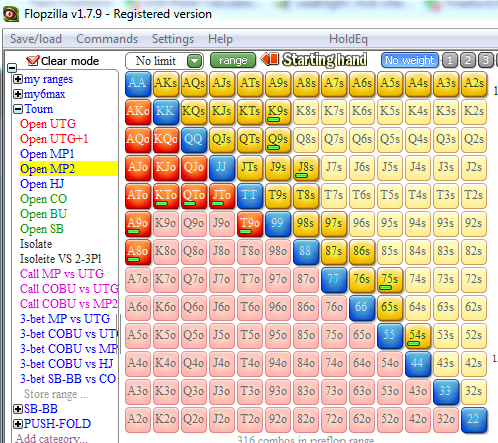The image size is (498, 443).
Task: Toggle the A2s hand cell
Action: [x=474, y=83]
